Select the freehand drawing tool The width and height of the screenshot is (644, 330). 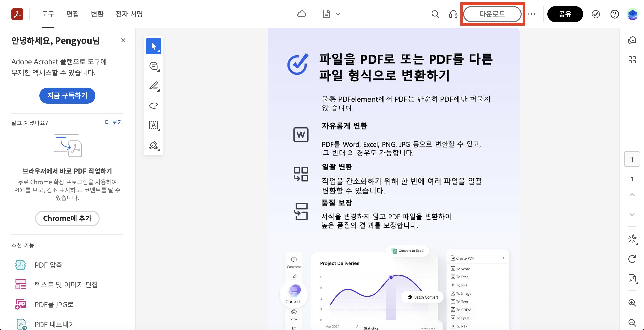tap(154, 105)
